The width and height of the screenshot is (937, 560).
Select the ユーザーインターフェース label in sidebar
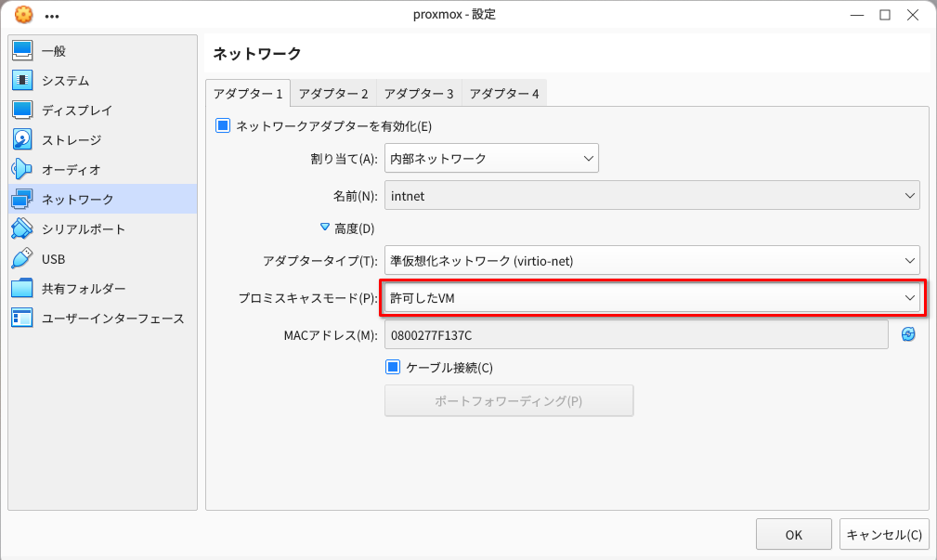pyautogui.click(x=113, y=319)
